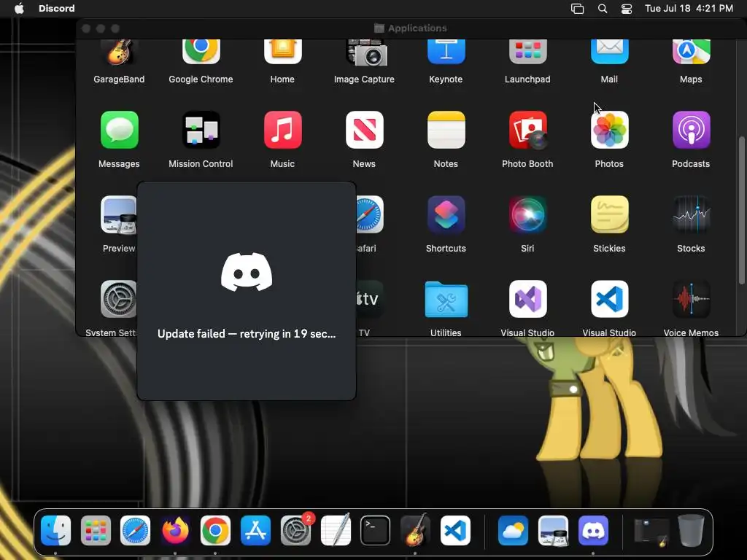Open Safari from the Dock
The width and height of the screenshot is (747, 560).
[x=135, y=531]
